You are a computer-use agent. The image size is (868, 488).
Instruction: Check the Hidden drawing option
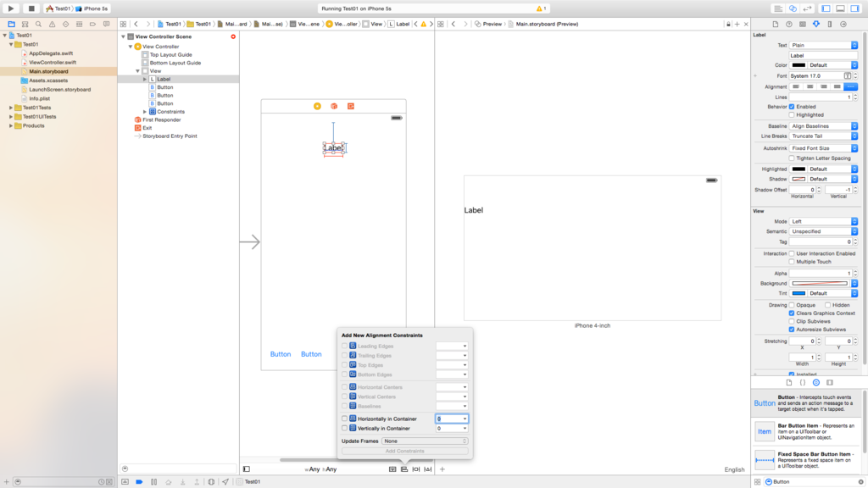click(x=827, y=305)
